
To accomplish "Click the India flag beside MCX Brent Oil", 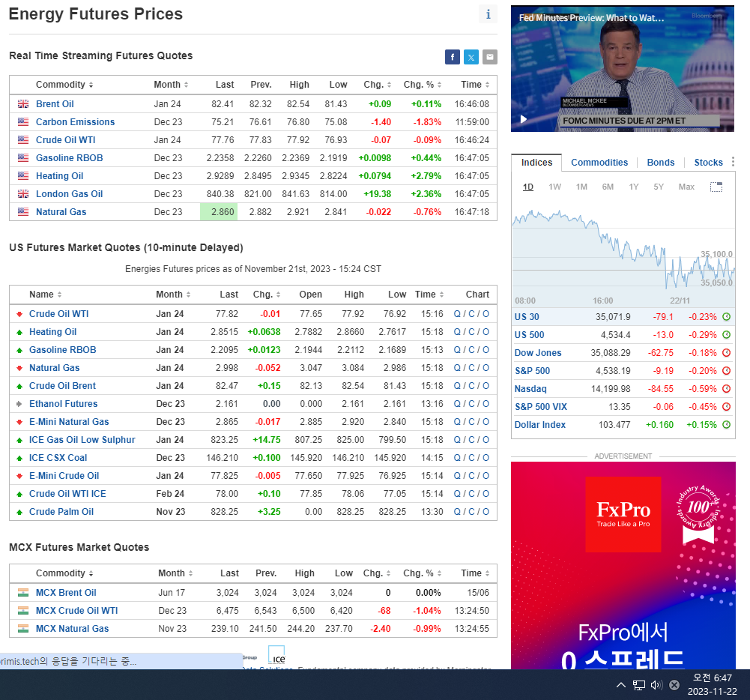I will click(23, 592).
